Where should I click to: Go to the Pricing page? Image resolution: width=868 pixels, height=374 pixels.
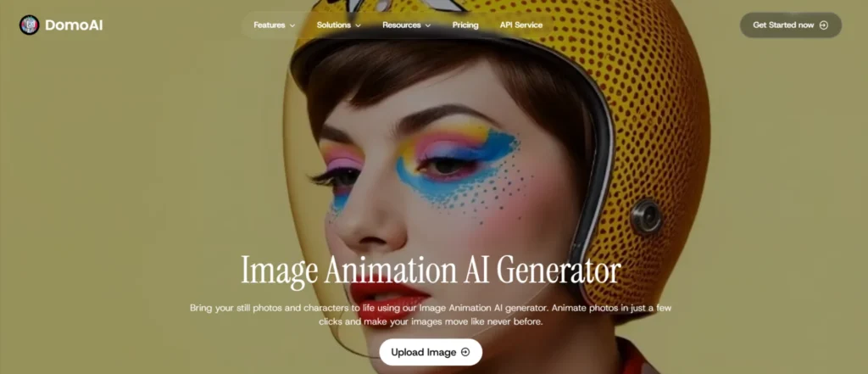click(465, 25)
